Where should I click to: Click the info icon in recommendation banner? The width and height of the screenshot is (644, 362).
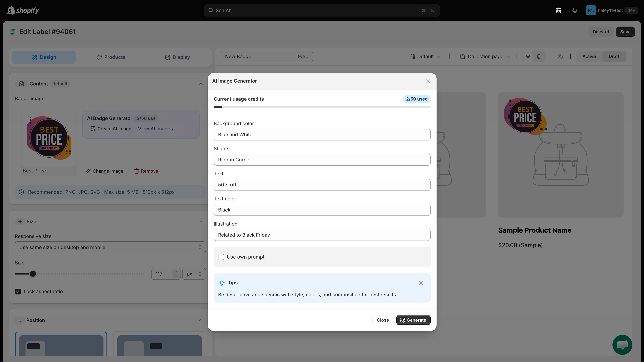click(21, 192)
